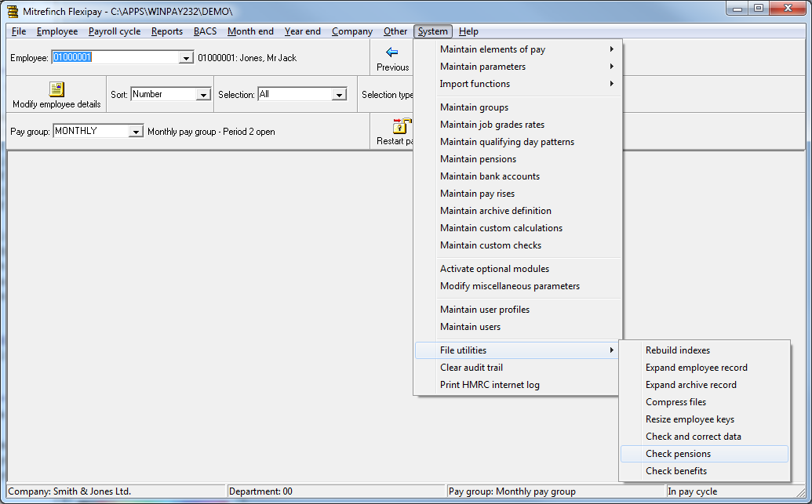Click the Pay group status bar entry
This screenshot has height=504, width=812.
tap(556, 491)
